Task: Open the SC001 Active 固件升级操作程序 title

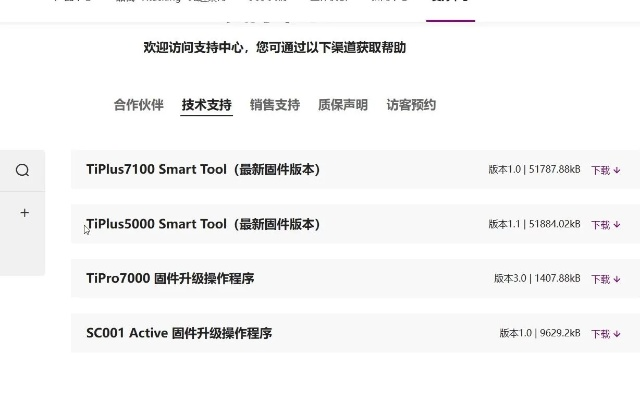Action: (x=179, y=333)
